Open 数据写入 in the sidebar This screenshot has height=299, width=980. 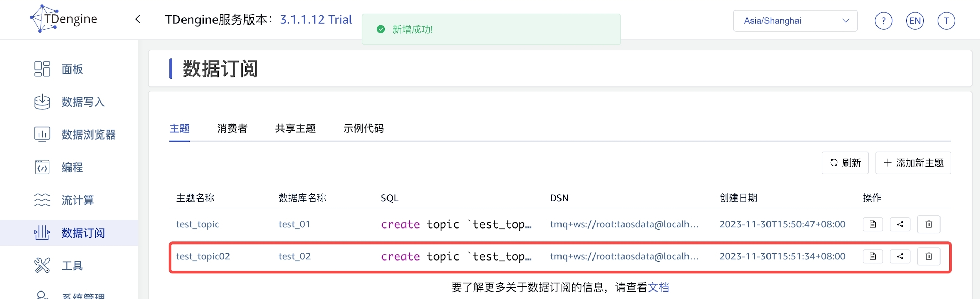(x=82, y=102)
